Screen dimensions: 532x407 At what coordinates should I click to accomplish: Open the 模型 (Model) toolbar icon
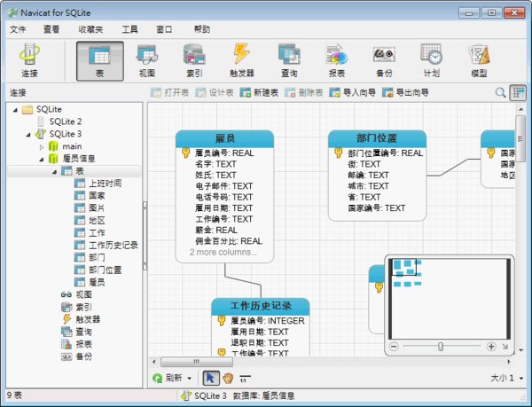click(x=478, y=60)
